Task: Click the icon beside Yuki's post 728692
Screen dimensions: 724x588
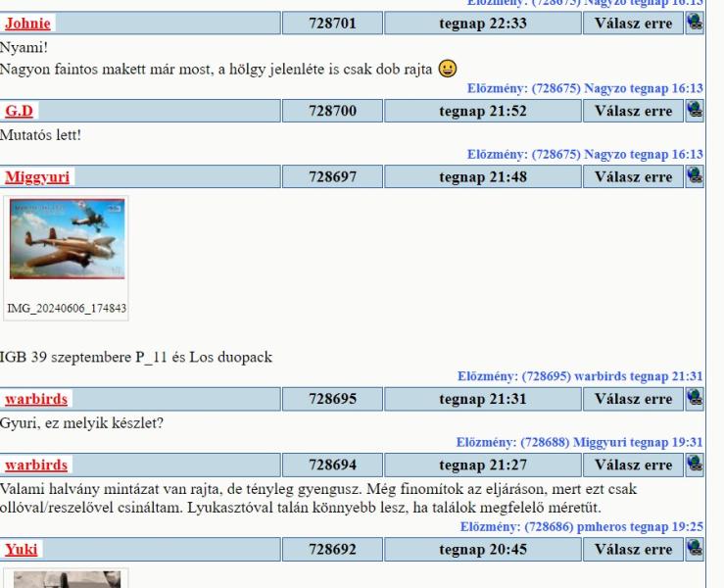Action: [x=694, y=551]
